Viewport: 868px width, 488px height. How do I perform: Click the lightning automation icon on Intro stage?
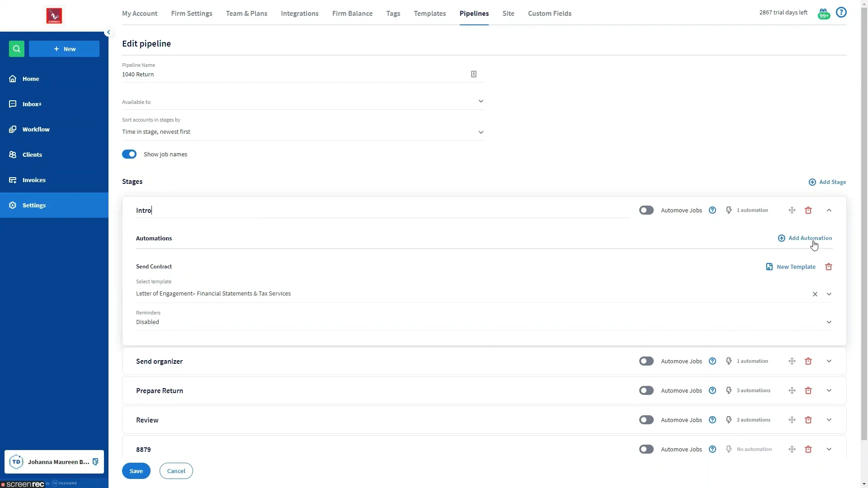click(729, 210)
